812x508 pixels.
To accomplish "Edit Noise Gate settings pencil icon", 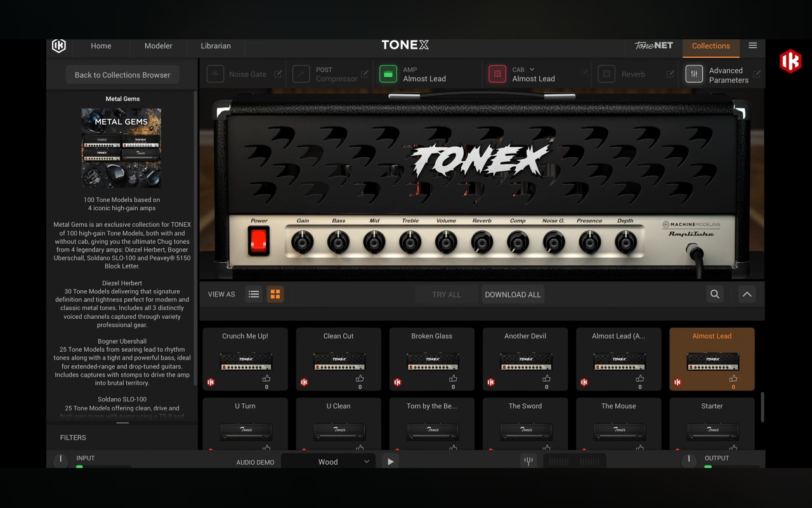I will (x=278, y=74).
